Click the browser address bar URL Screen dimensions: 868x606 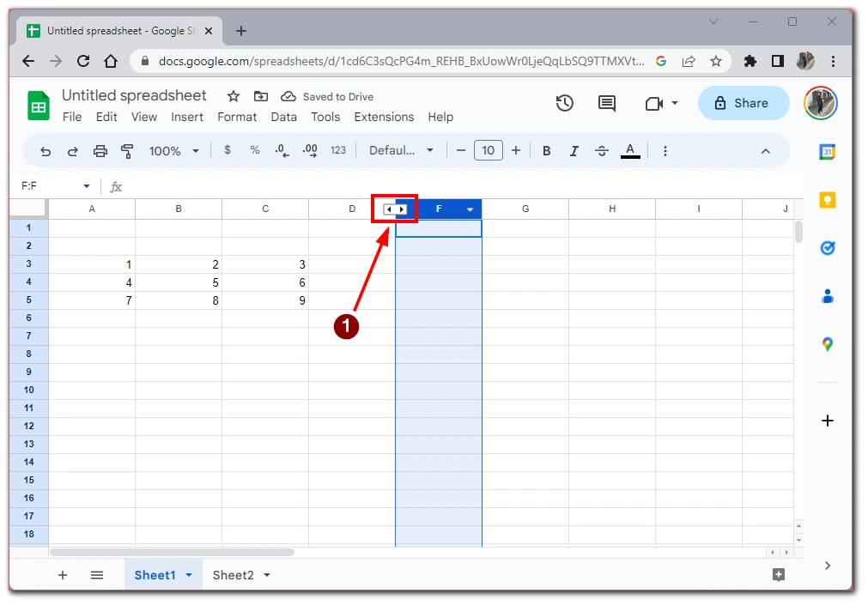tap(401, 61)
